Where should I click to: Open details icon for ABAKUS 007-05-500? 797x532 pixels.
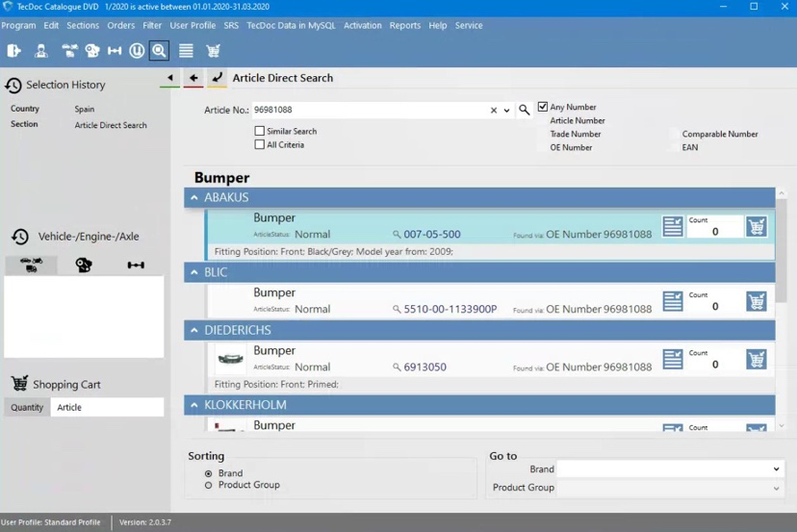pyautogui.click(x=673, y=227)
